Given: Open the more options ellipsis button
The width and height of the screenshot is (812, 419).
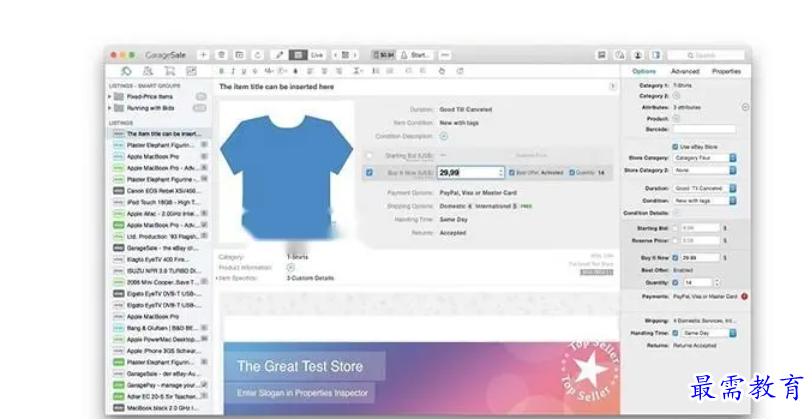Looking at the screenshot, I should pos(445,55).
